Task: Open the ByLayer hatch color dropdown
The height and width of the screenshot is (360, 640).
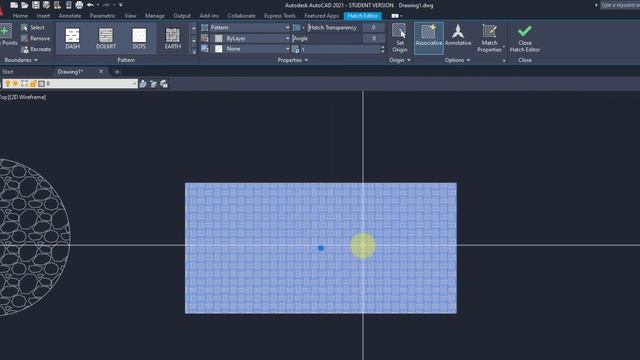Action: click(249, 38)
